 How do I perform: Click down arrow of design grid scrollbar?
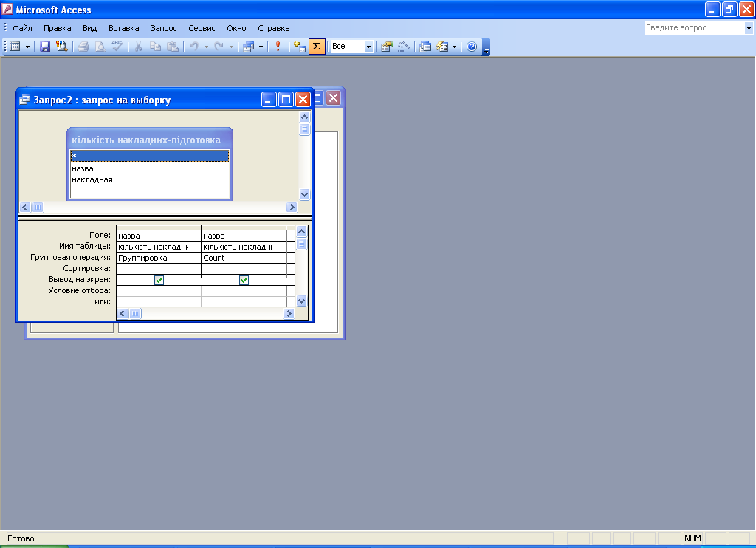coord(301,301)
